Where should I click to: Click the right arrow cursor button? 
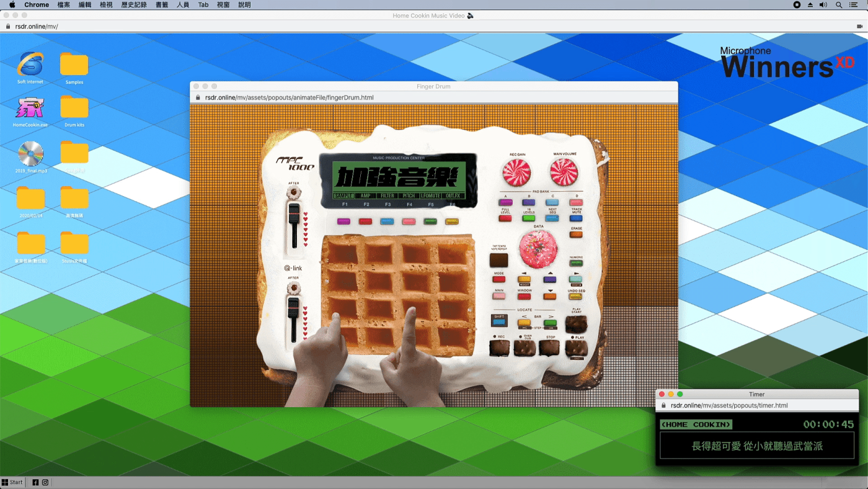(575, 279)
